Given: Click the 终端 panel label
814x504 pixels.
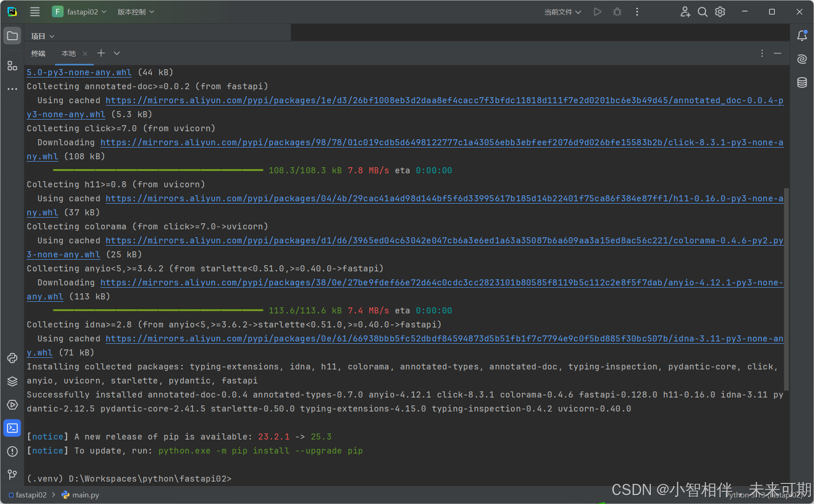Looking at the screenshot, I should click(x=38, y=53).
